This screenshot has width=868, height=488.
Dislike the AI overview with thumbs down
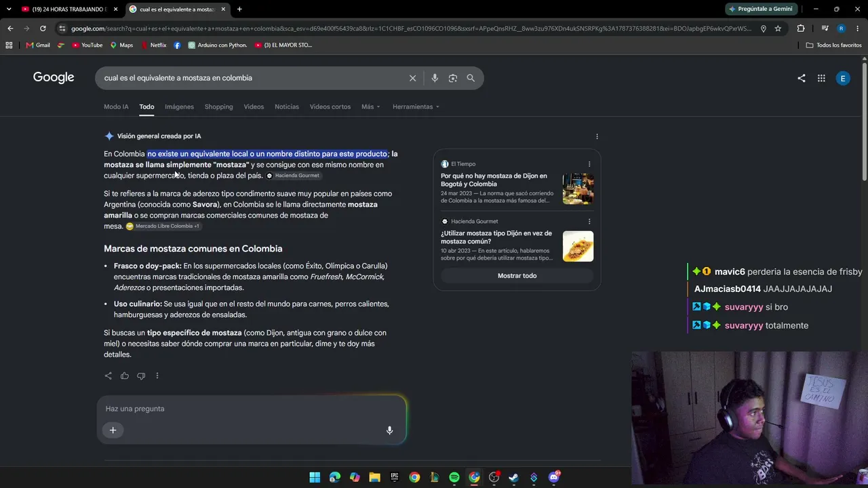(x=141, y=375)
